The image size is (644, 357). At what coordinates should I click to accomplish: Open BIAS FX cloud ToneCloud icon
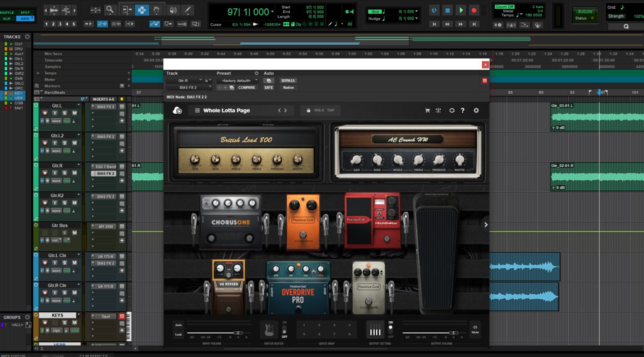coord(177,111)
